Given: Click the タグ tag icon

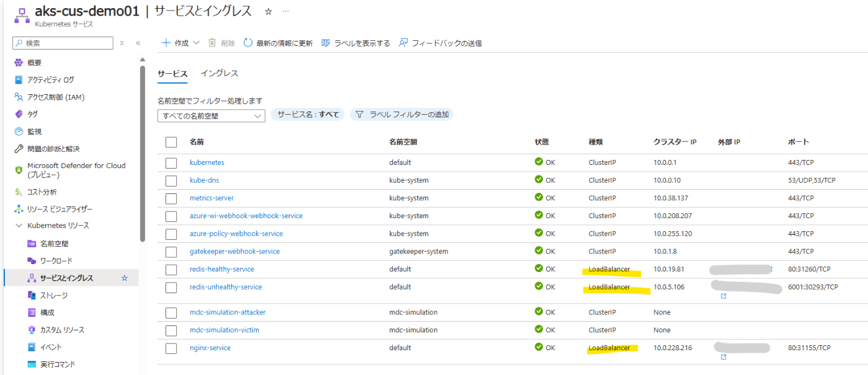Looking at the screenshot, I should (x=19, y=114).
